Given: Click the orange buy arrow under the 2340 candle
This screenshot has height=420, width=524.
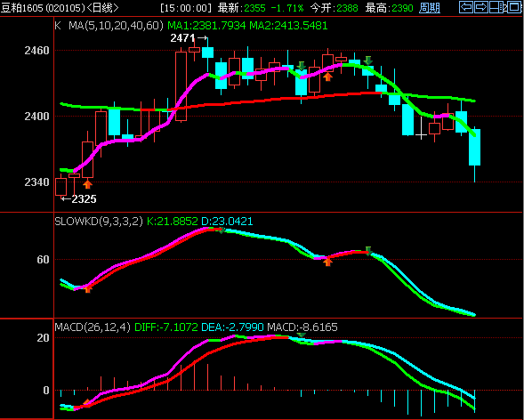Looking at the screenshot, I should point(87,184).
